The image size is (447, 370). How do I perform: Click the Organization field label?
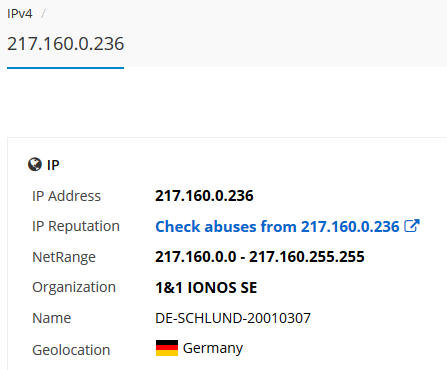tap(74, 287)
